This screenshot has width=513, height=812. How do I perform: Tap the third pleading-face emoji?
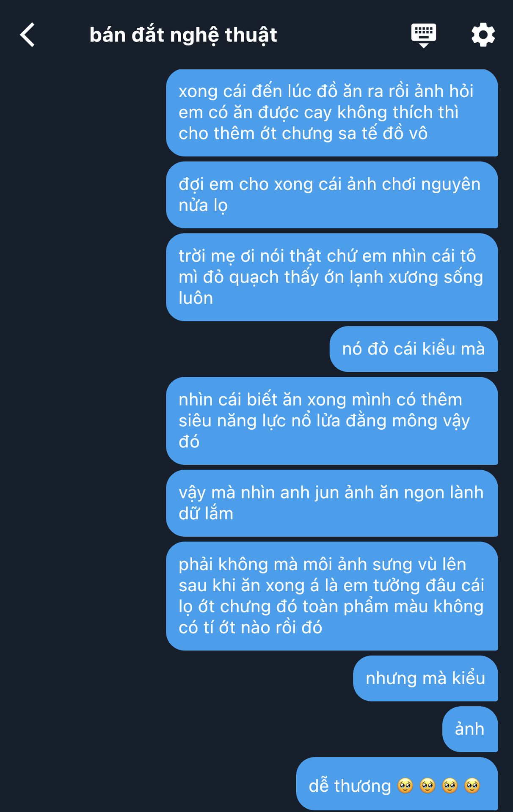450,786
